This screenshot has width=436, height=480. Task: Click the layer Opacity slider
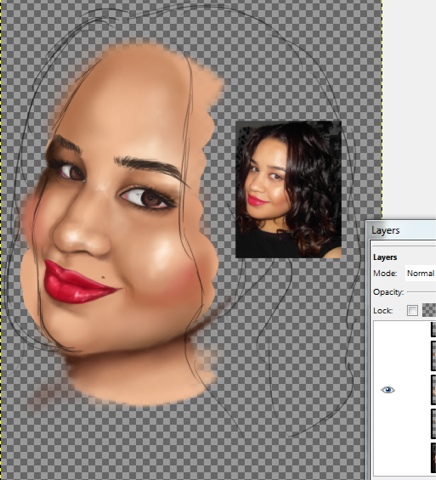coord(421,292)
